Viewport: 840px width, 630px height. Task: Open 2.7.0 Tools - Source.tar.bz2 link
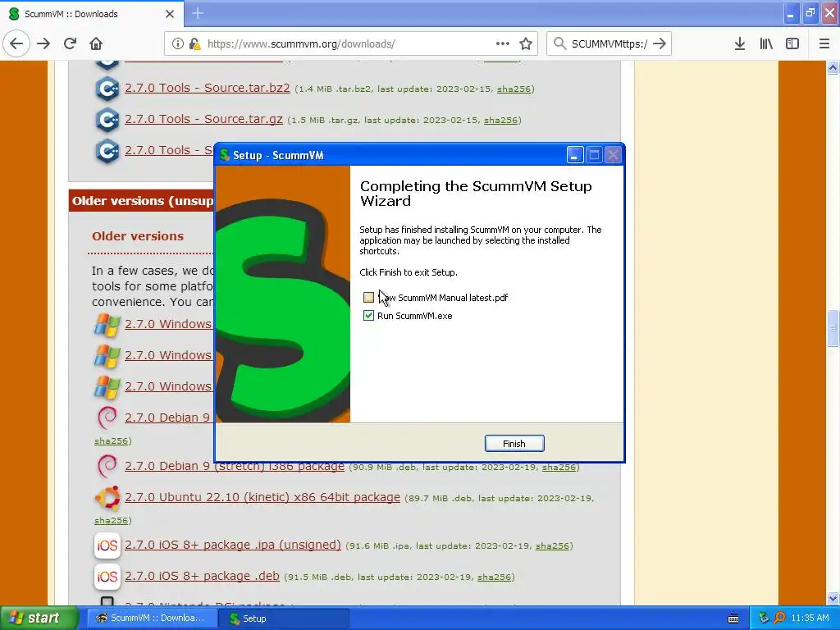208,88
